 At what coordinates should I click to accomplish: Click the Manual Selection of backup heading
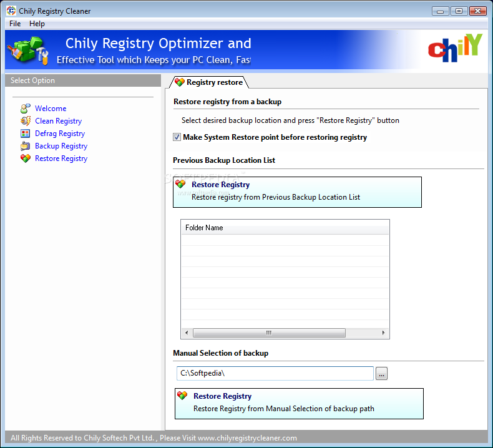(221, 353)
